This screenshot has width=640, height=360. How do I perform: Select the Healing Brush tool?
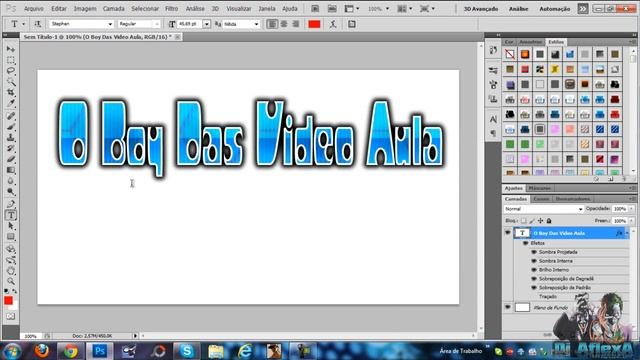point(11,116)
